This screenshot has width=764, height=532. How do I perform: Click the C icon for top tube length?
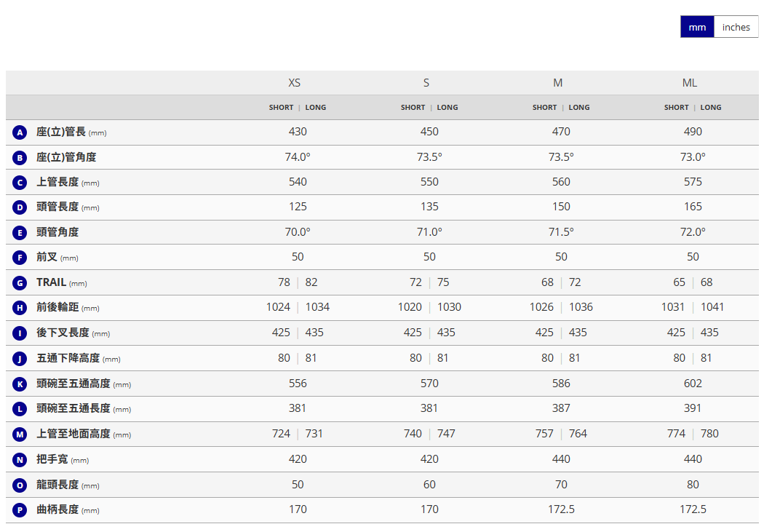pyautogui.click(x=20, y=183)
